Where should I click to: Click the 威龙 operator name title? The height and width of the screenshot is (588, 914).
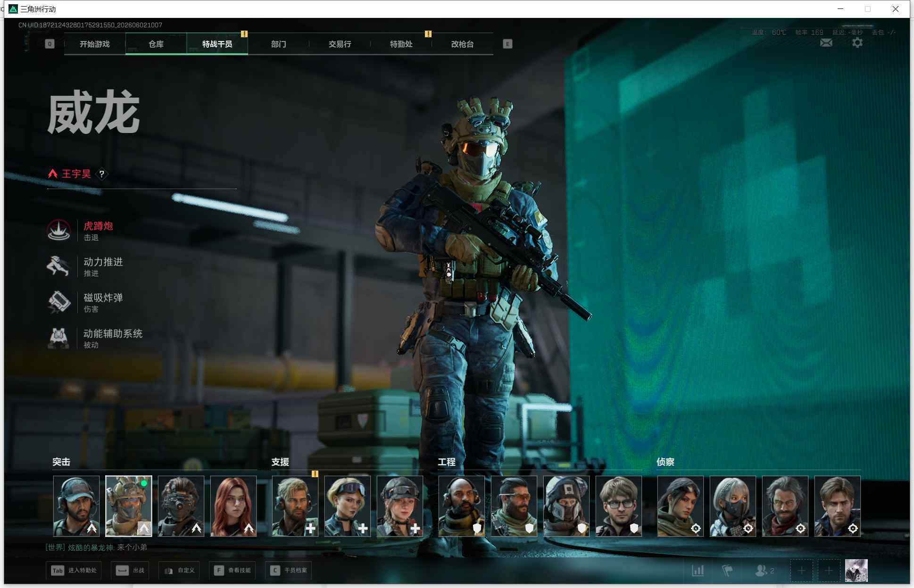coord(93,113)
